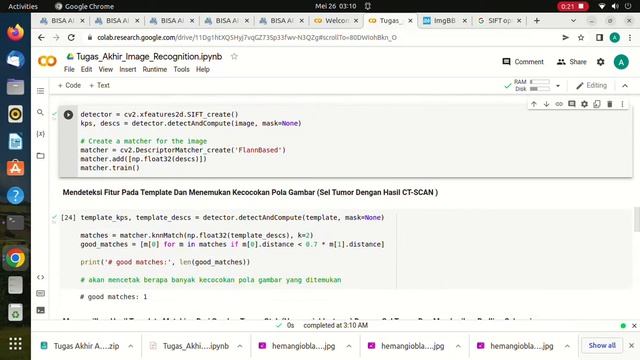Open account avatar in Colab header
The width and height of the screenshot is (640, 360).
click(621, 62)
